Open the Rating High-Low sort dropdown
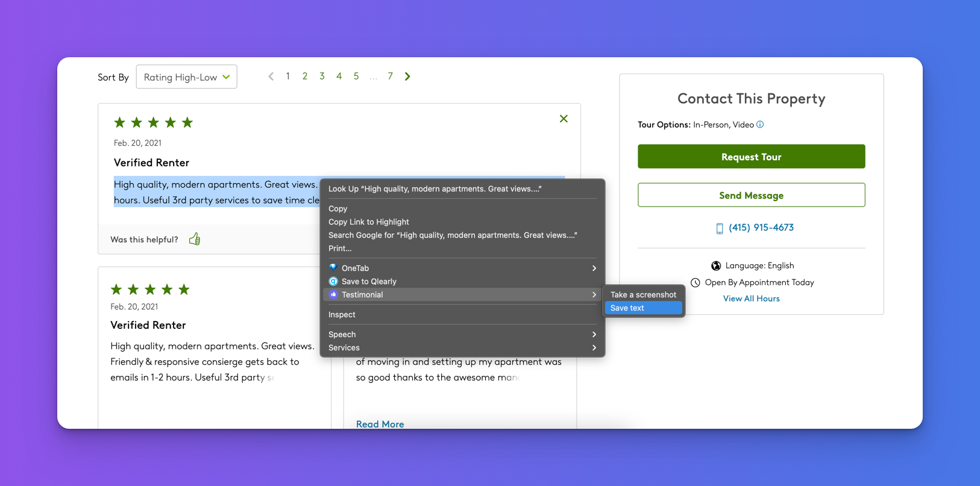Viewport: 980px width, 486px height. coord(186,77)
